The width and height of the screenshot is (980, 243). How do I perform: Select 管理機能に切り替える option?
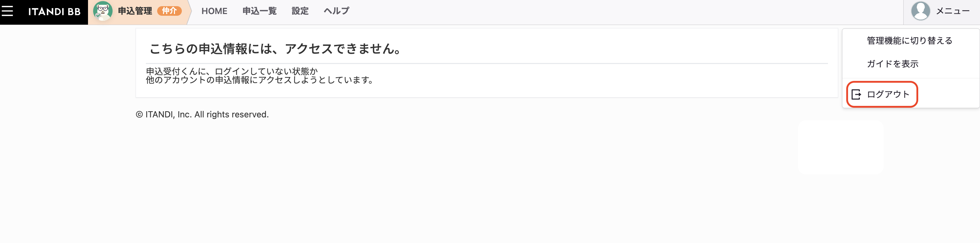[909, 41]
